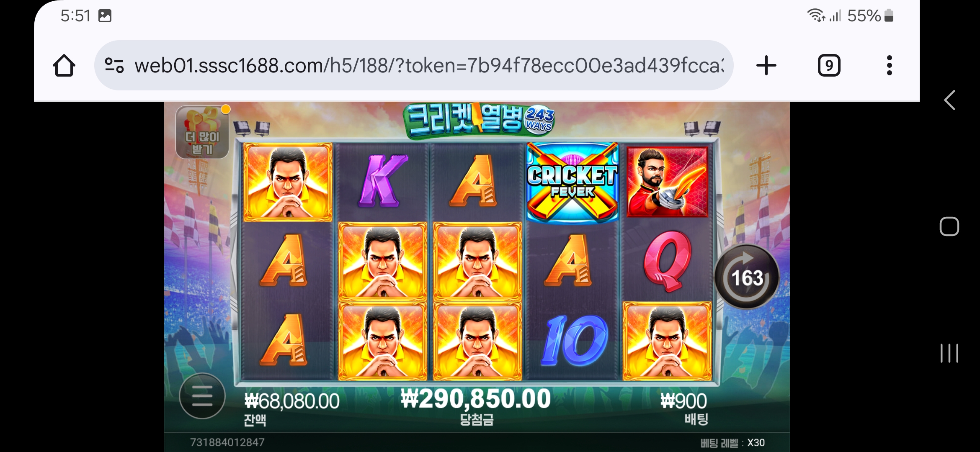This screenshot has width=980, height=452.
Task: Open a new browser tab
Action: click(766, 65)
